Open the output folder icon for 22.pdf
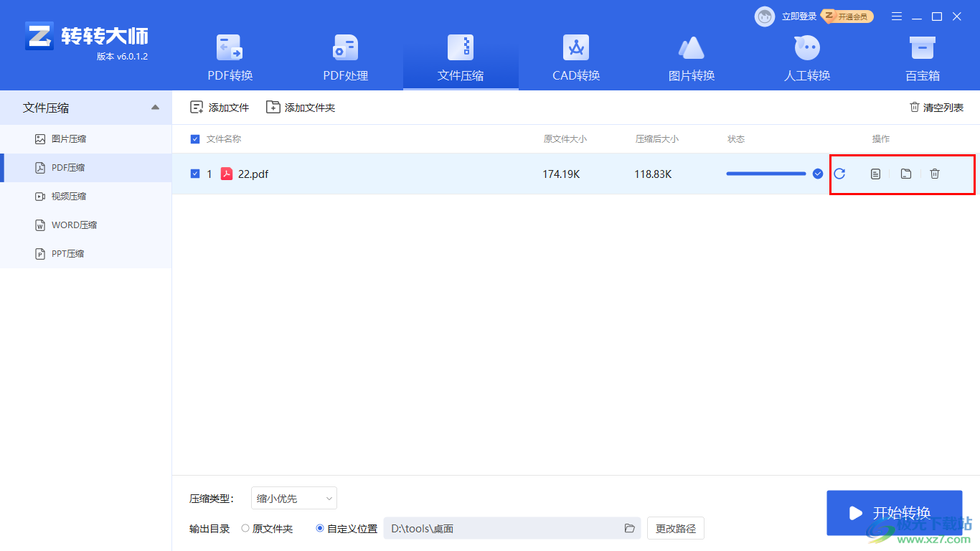 [906, 174]
